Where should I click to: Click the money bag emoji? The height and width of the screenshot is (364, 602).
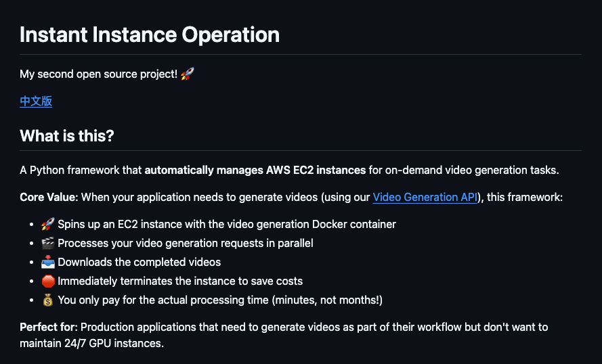(x=48, y=300)
